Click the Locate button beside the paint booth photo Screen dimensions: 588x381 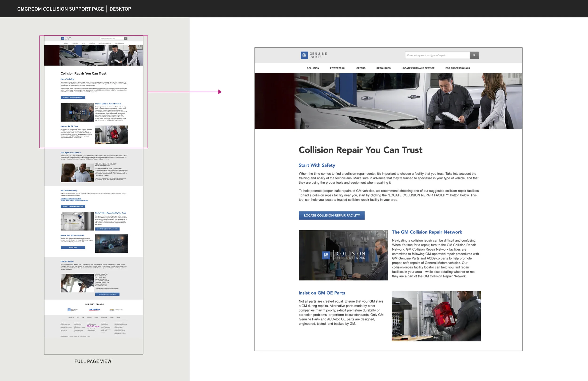(107, 229)
